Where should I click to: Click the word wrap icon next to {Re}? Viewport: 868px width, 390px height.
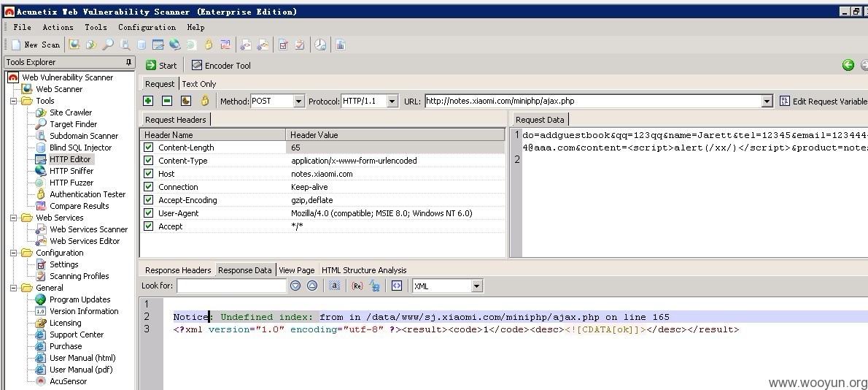coord(375,286)
